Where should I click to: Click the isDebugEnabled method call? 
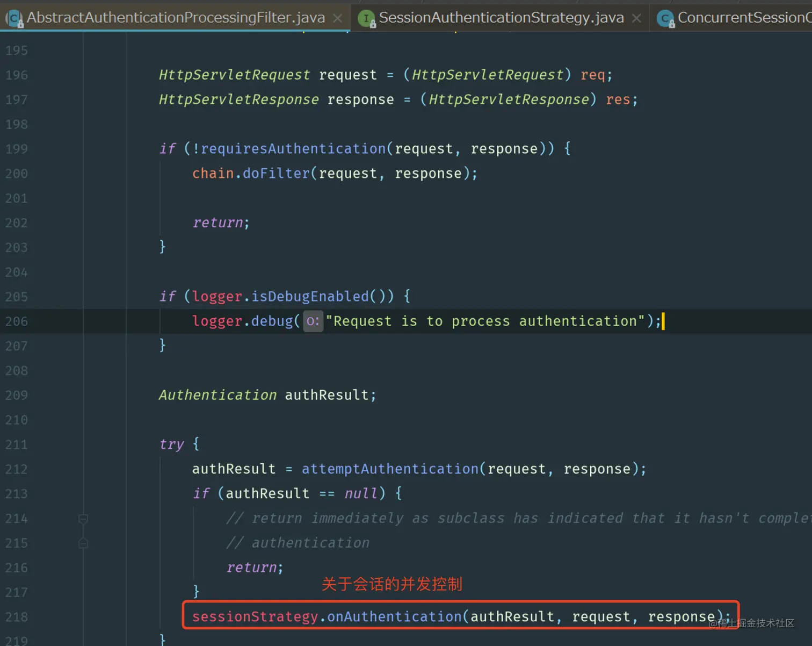coord(310,297)
